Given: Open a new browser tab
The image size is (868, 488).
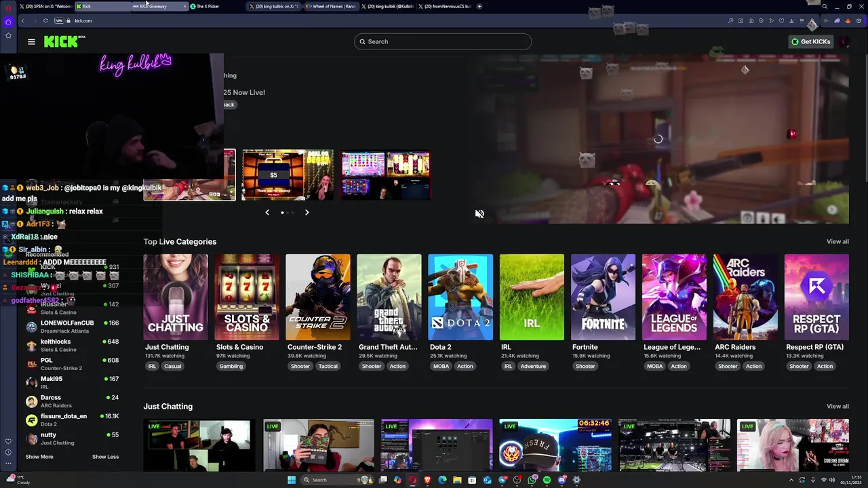Looking at the screenshot, I should tap(479, 6).
